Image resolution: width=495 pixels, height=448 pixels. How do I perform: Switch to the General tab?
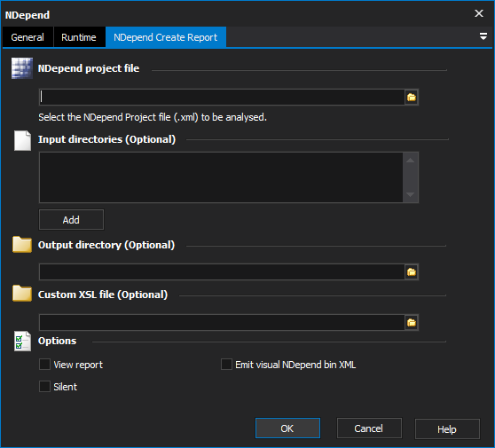point(27,37)
